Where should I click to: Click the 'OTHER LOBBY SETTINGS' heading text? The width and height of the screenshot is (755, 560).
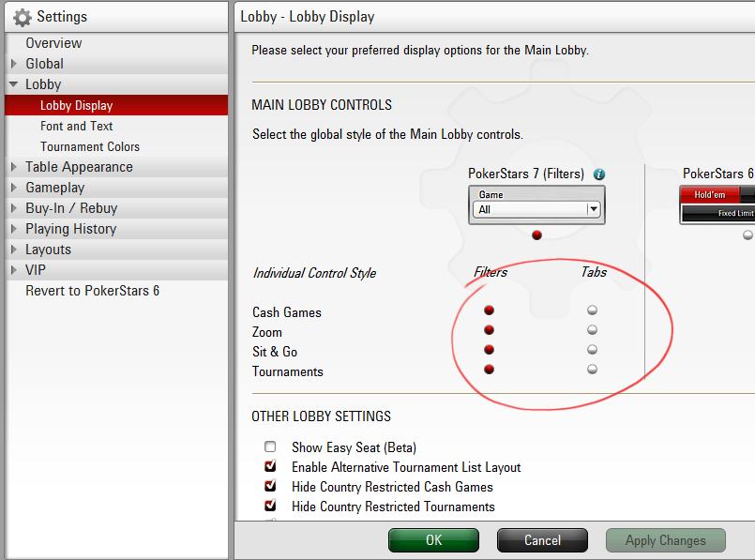[321, 416]
